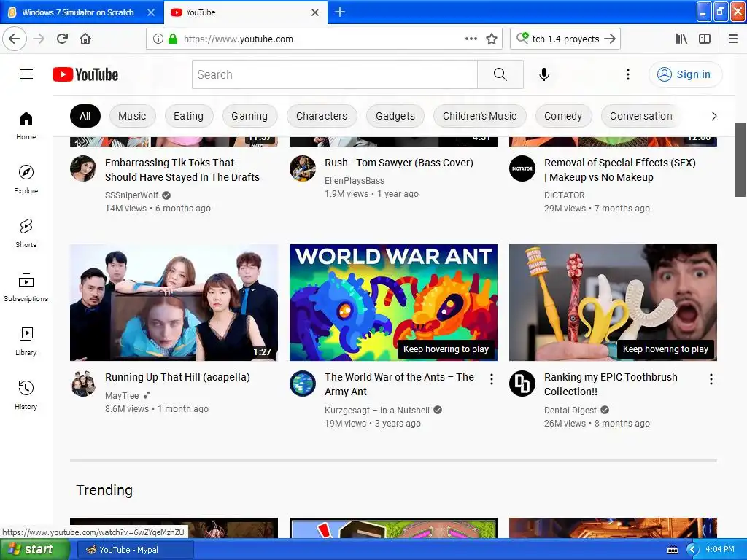Screen dimensions: 747x560
Task: Play the toothbrush collection thumbnail
Action: point(613,303)
